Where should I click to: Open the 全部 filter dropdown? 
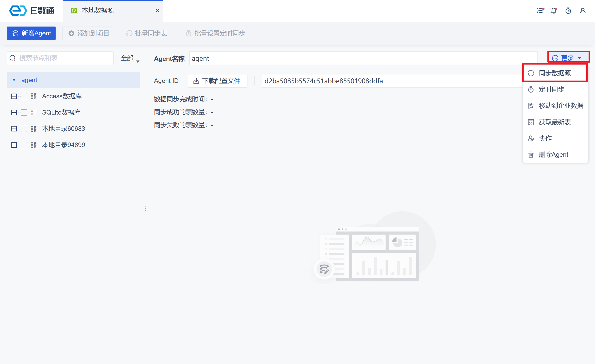[x=130, y=58]
